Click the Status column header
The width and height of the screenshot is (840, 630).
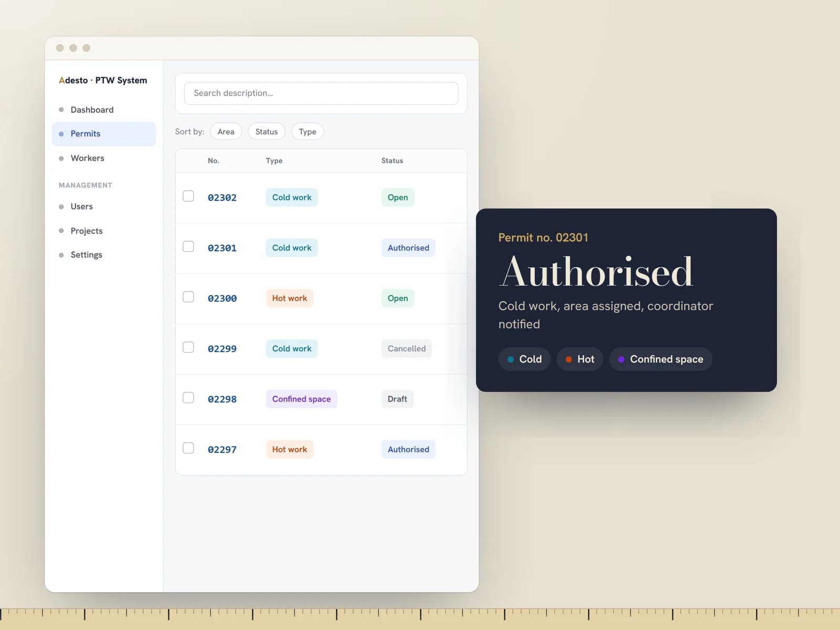(x=392, y=161)
